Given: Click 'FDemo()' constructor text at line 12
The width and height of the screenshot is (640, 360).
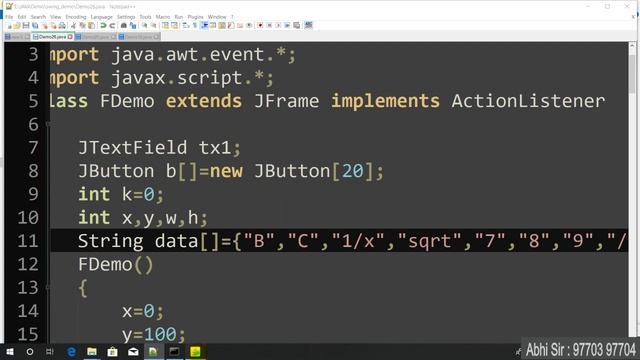Looking at the screenshot, I should click(x=116, y=264).
